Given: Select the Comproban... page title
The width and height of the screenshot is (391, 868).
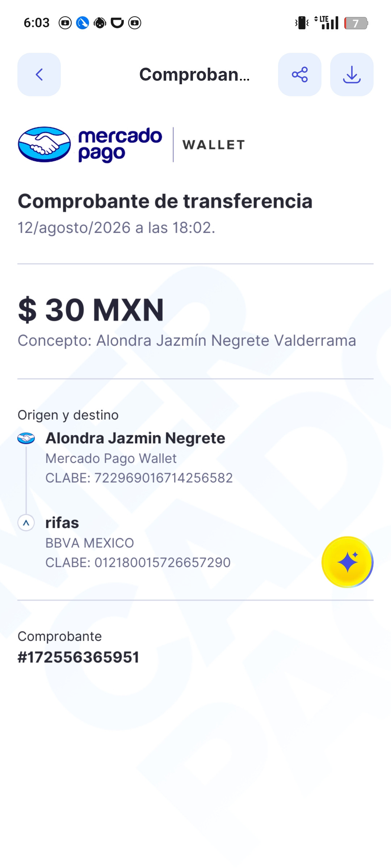Looking at the screenshot, I should coord(195,75).
